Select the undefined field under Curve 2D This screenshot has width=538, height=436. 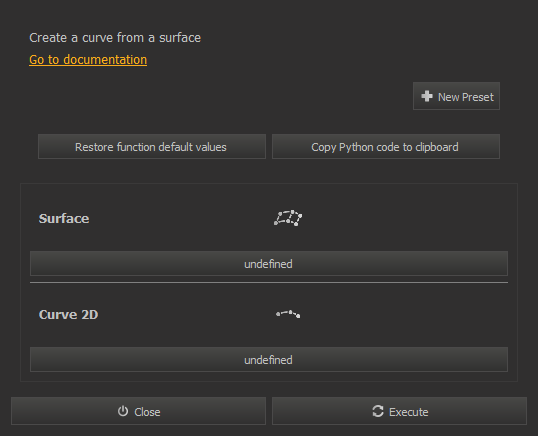point(269,360)
